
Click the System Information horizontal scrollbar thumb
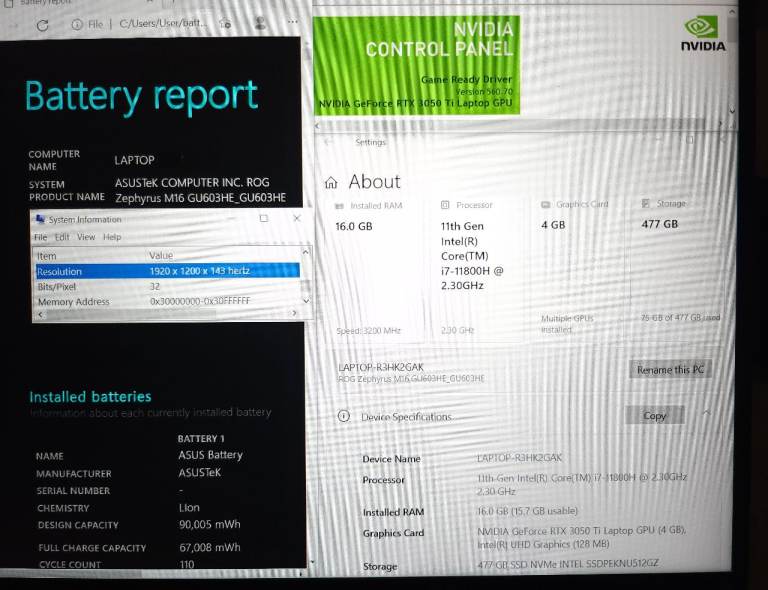point(131,314)
